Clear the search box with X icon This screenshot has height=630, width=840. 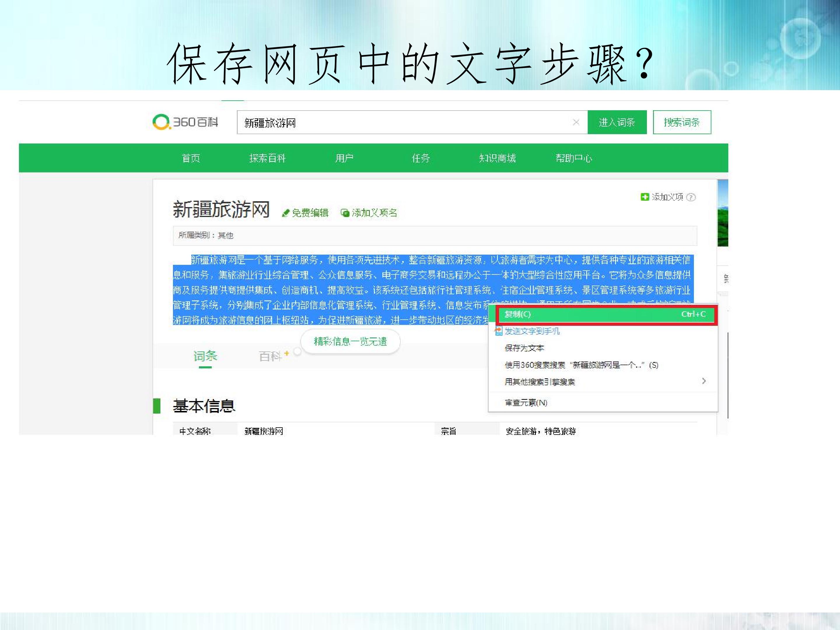pyautogui.click(x=576, y=122)
